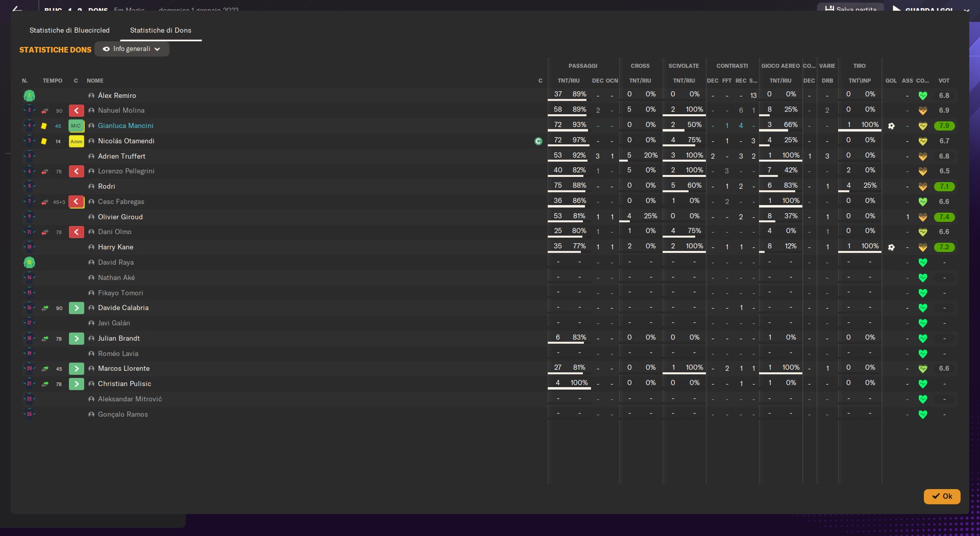Click the person icon beside Adrien Truffert
Screen dimensions: 980x536
[91, 157]
